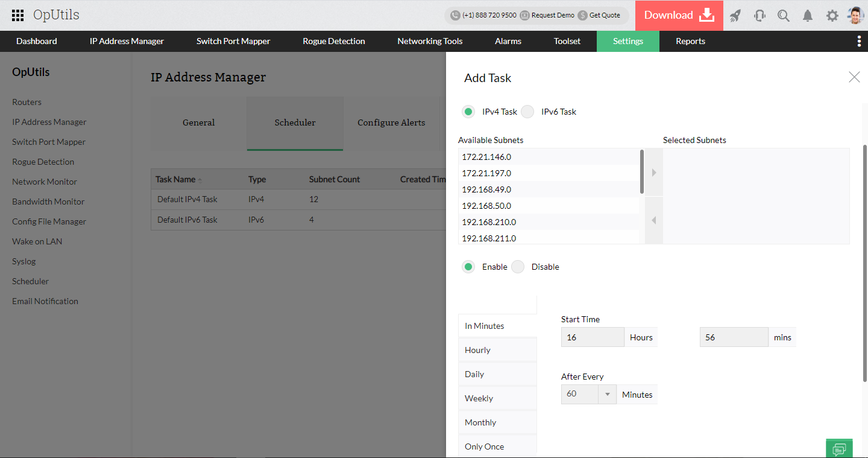Viewport: 868px width, 458px height.
Task: Sort by Task Name arrow icon
Action: pyautogui.click(x=200, y=180)
